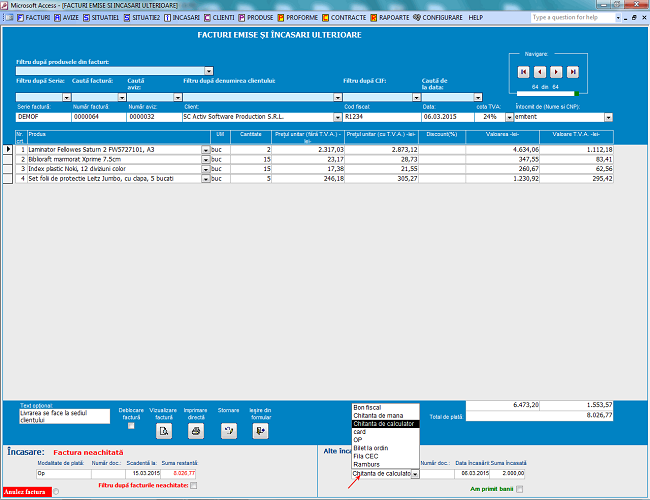The height and width of the screenshot is (500, 650).
Task: Open the Întocmit de dropdown arrow
Action: point(608,117)
